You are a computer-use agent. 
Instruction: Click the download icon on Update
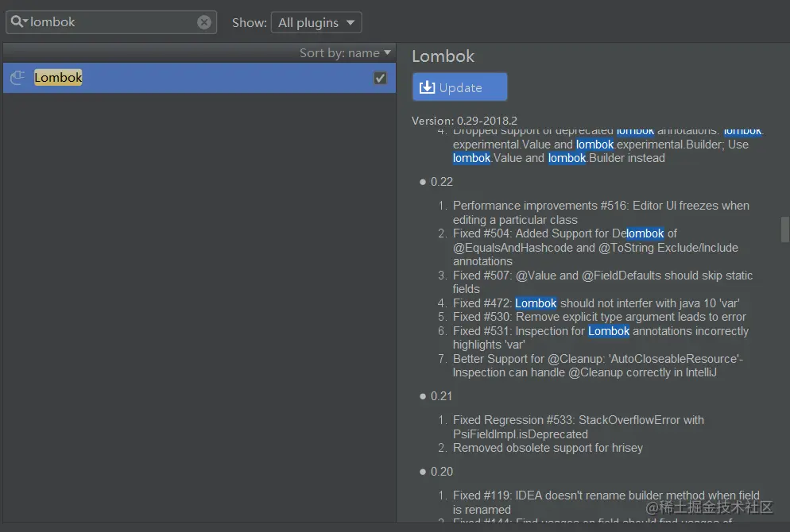[428, 87]
